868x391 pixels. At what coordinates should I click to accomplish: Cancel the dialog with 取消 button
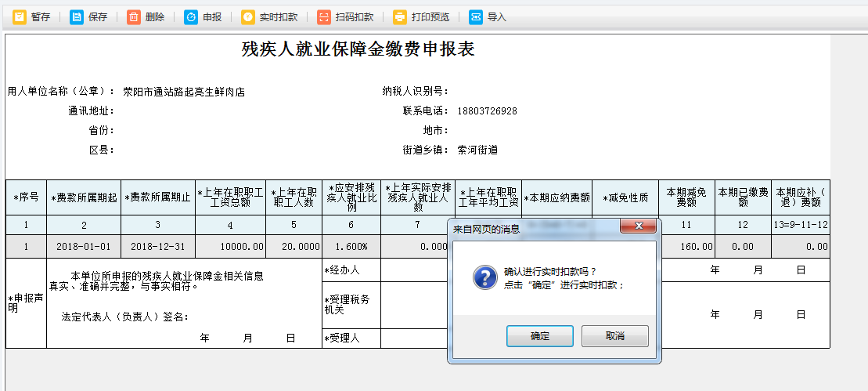pyautogui.click(x=614, y=336)
